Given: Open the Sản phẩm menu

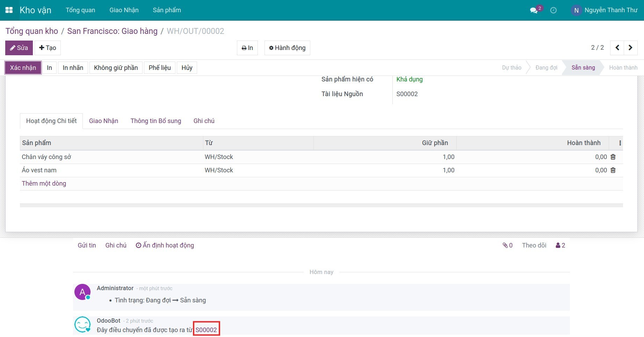Looking at the screenshot, I should click(x=167, y=10).
